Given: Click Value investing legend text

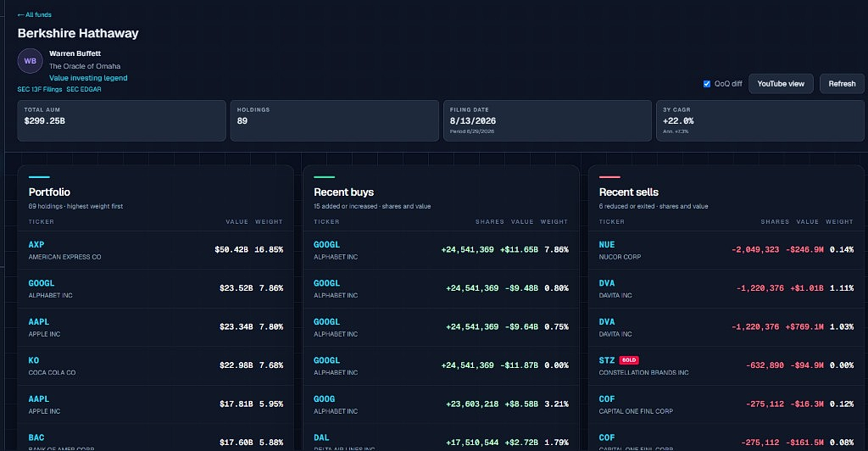Looking at the screenshot, I should [x=88, y=78].
